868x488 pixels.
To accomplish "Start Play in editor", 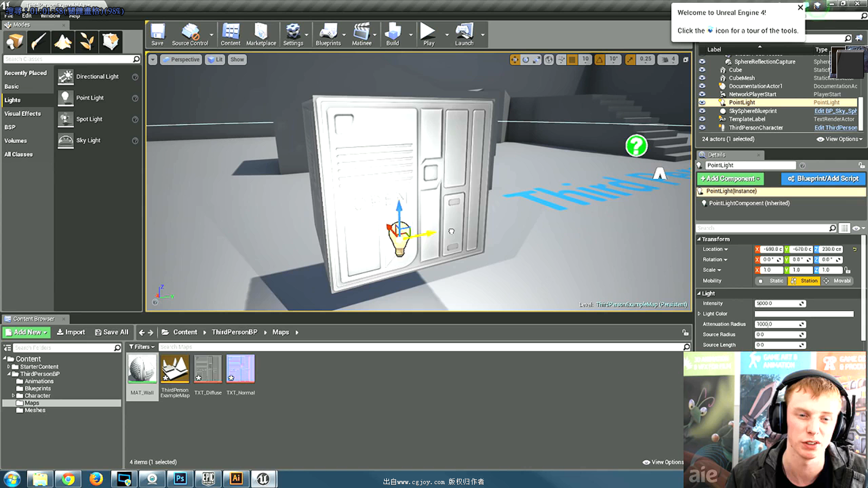I will (x=429, y=35).
